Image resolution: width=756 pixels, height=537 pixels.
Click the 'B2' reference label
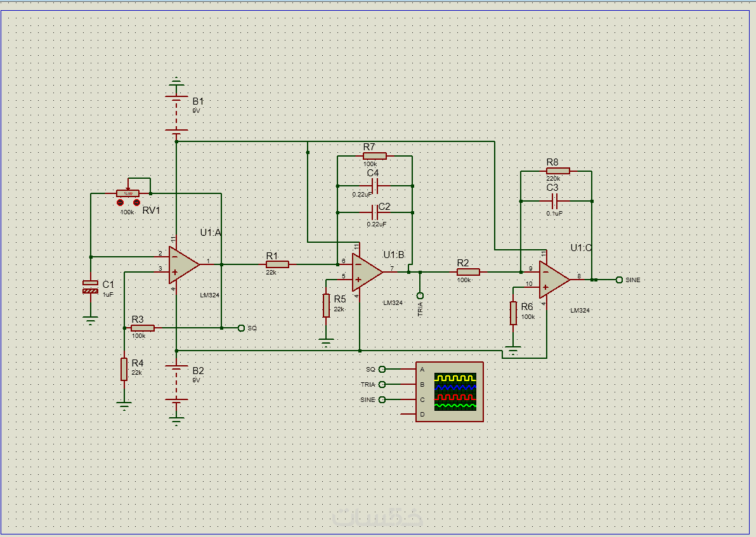198,371
